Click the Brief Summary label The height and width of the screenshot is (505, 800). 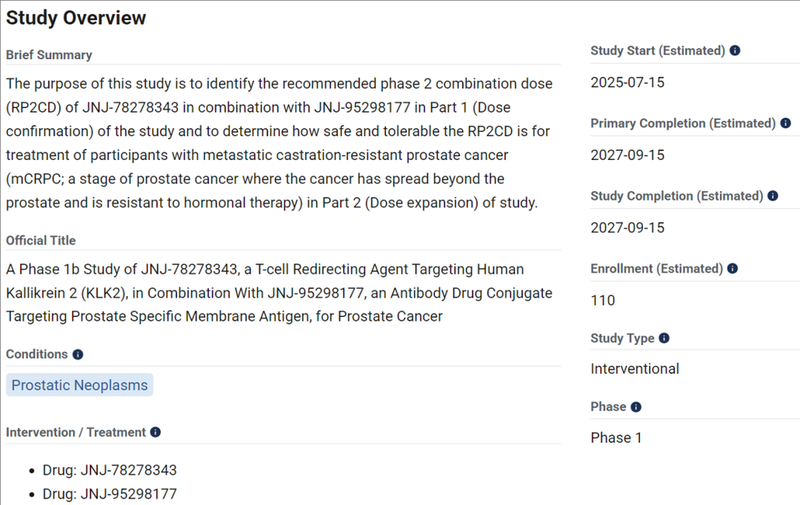pyautogui.click(x=49, y=55)
